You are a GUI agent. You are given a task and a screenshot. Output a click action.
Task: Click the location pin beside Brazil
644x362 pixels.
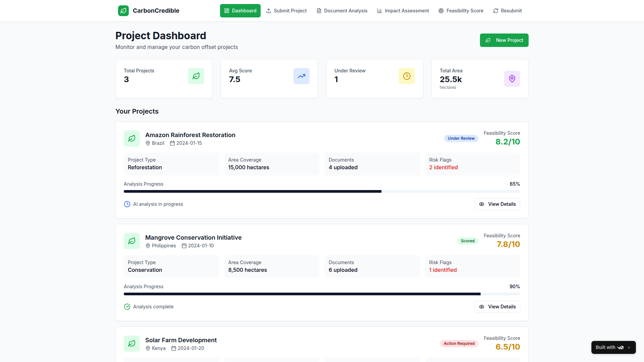148,143
